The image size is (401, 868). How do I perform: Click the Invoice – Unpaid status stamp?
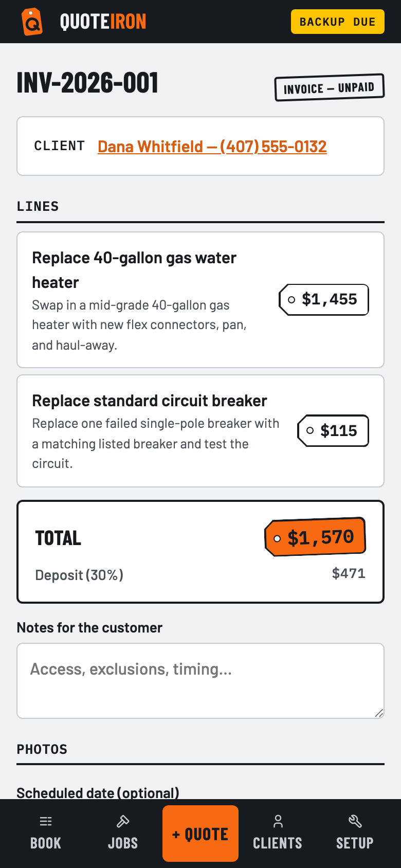[330, 87]
